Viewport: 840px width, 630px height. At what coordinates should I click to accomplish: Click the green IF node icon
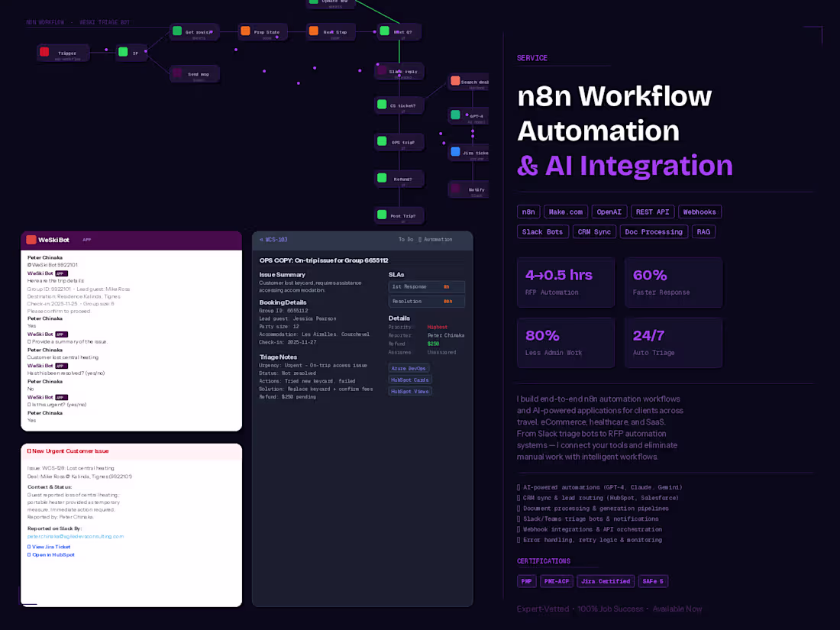pos(123,52)
